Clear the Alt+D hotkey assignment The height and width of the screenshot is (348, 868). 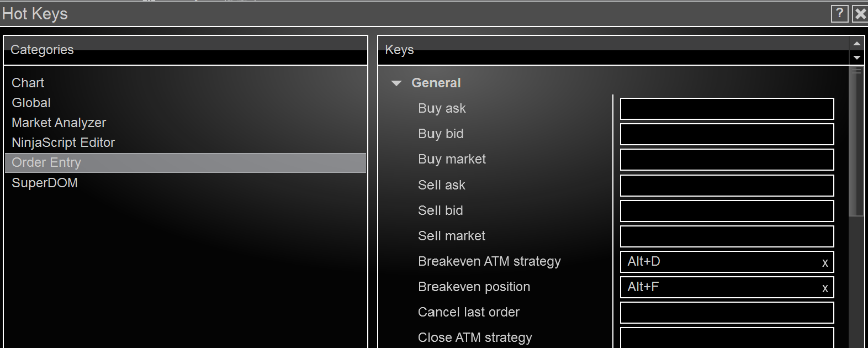[825, 263]
